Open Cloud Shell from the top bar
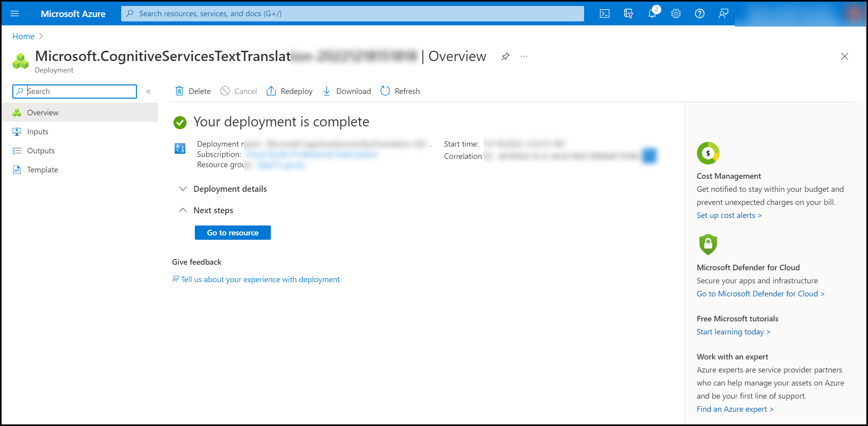Viewport: 868px width, 426px height. click(x=605, y=13)
